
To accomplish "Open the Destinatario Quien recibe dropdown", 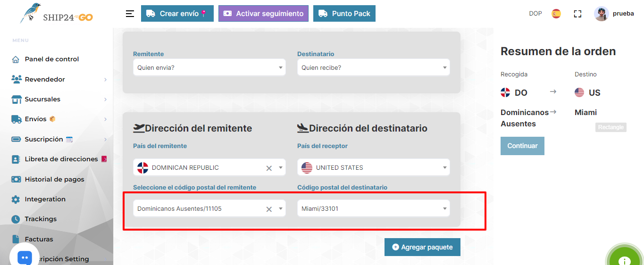I will coord(374,67).
